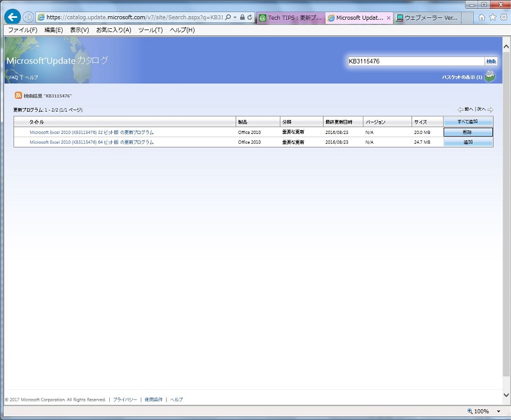
Task: Click the scrollbar down arrow
Action: (x=507, y=395)
